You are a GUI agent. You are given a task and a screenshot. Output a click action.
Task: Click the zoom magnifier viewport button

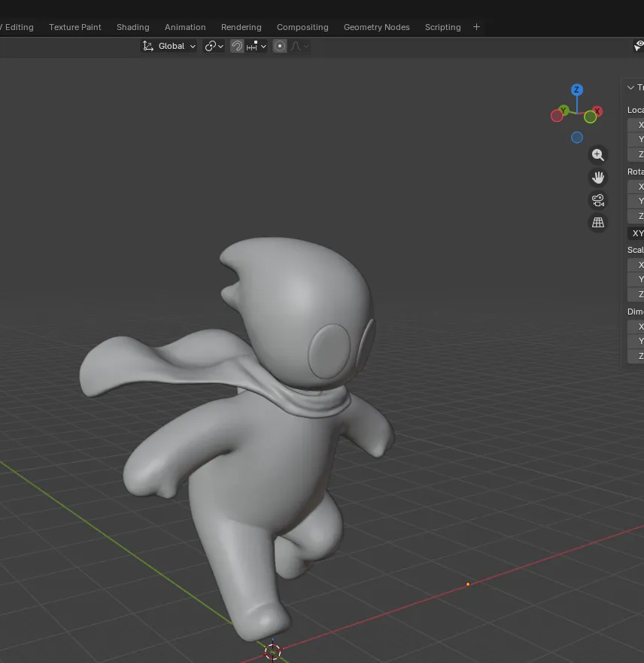[x=598, y=155]
